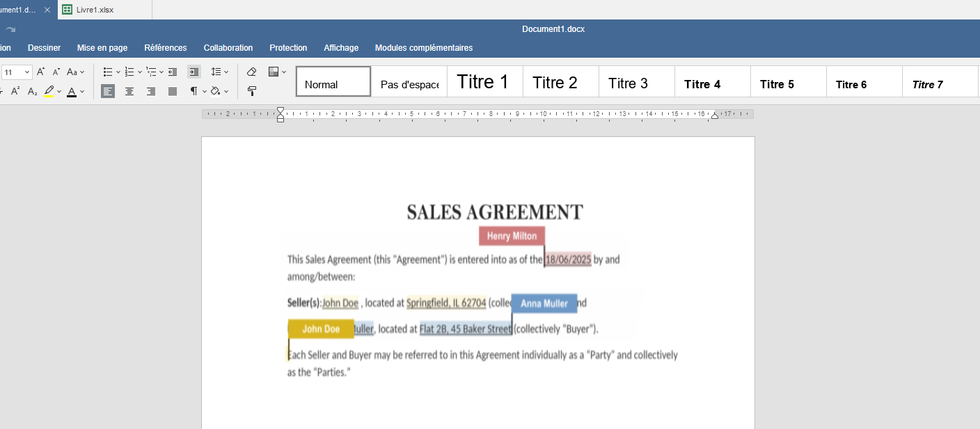Apply the Normal paragraph style
Viewport: 980px width, 429px height.
tap(333, 82)
